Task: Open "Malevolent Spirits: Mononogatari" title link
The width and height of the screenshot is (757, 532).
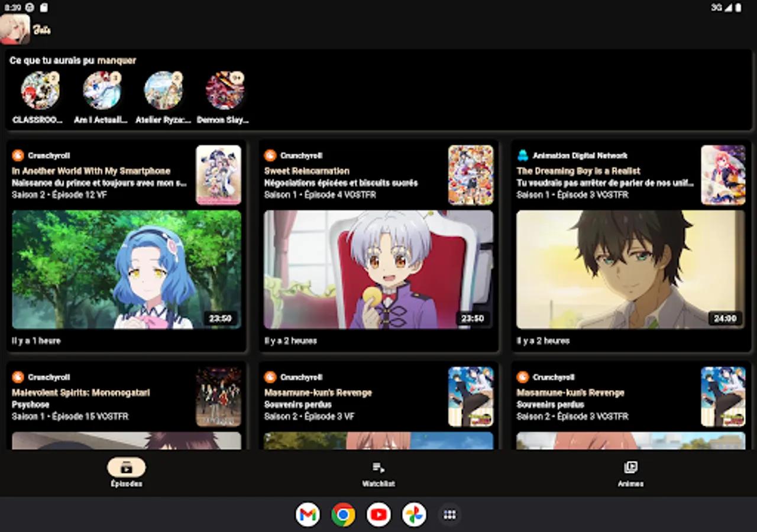Action: point(81,392)
